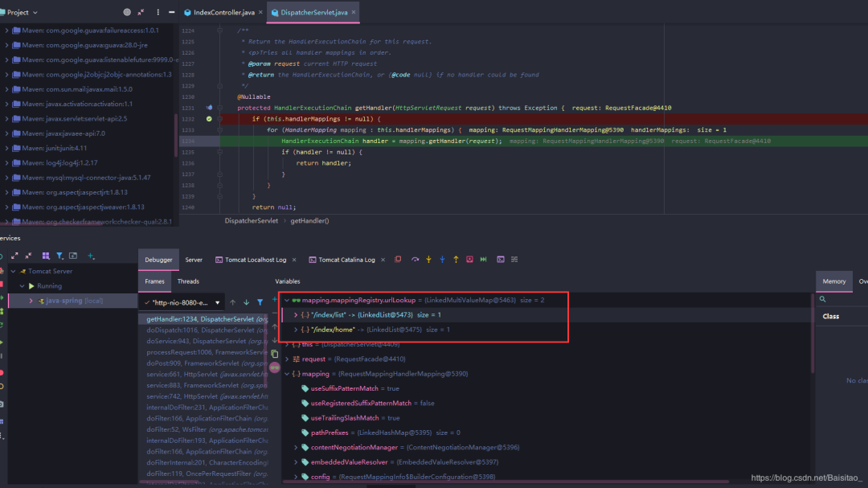Click Open in New Tab services icon
The height and width of the screenshot is (488, 868).
pos(73,256)
